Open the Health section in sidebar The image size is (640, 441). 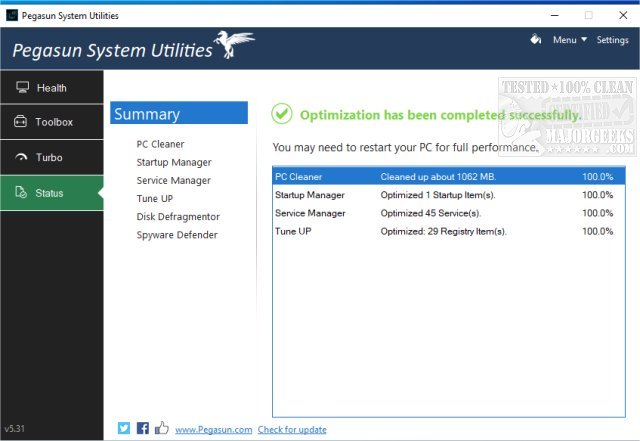(x=52, y=87)
